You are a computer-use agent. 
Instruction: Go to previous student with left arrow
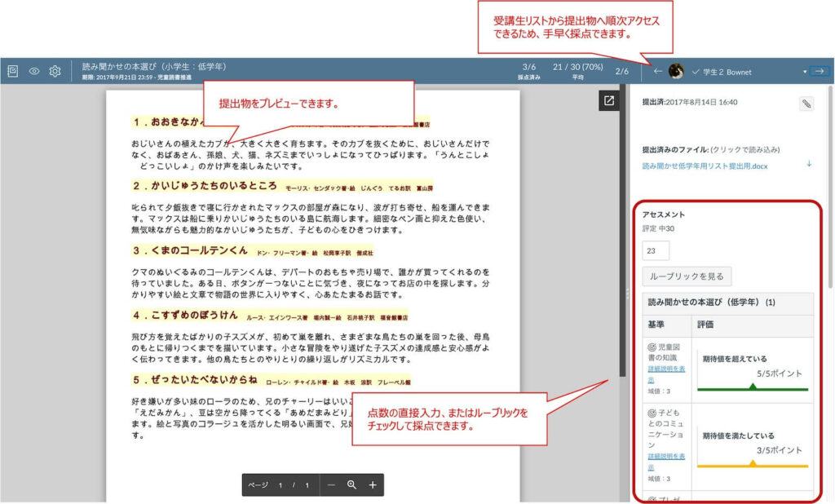click(x=658, y=71)
